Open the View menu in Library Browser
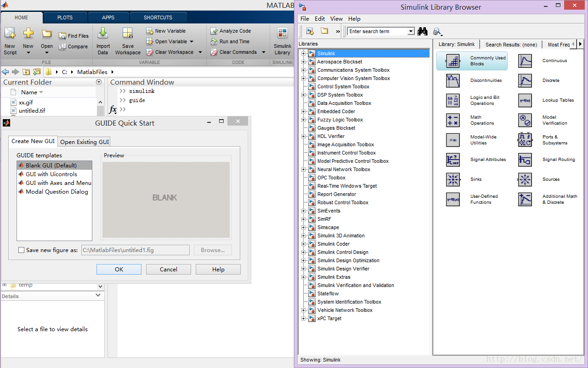 tap(336, 18)
